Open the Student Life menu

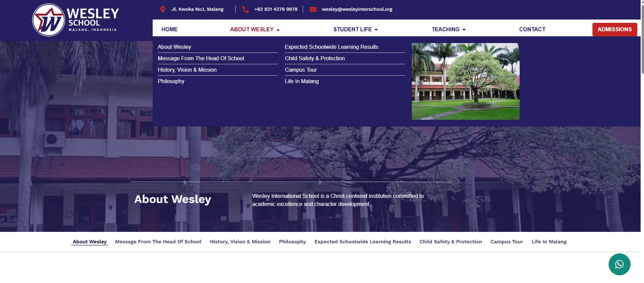pos(353,29)
